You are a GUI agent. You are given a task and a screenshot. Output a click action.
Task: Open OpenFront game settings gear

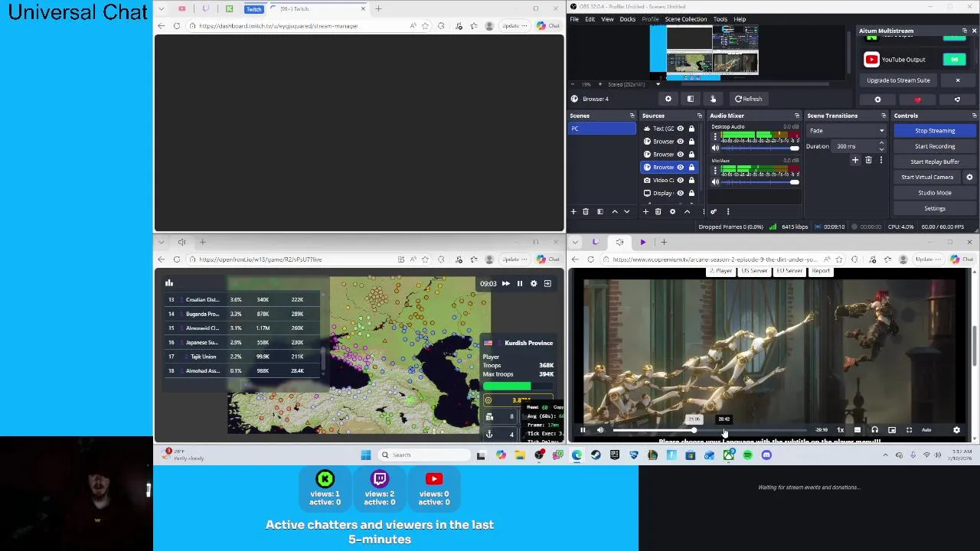534,284
